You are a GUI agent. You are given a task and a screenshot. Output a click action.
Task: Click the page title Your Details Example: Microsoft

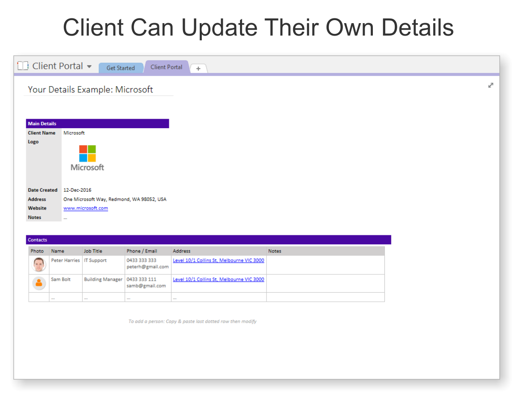point(90,90)
